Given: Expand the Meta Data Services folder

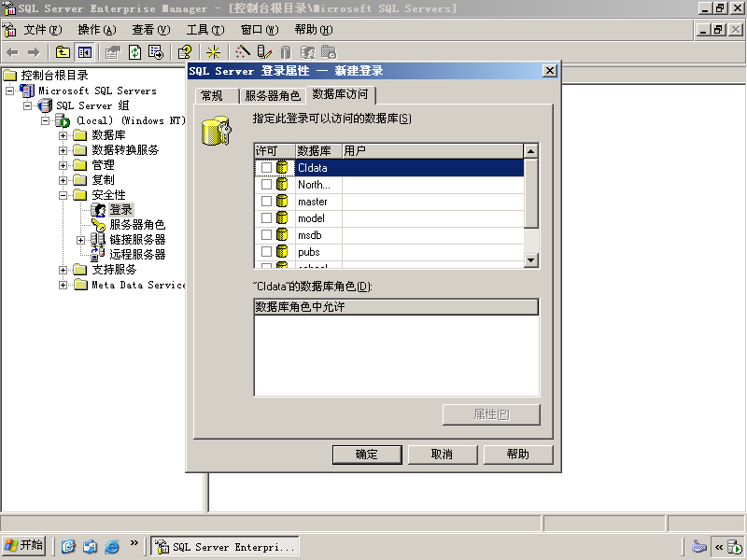Looking at the screenshot, I should 63,285.
